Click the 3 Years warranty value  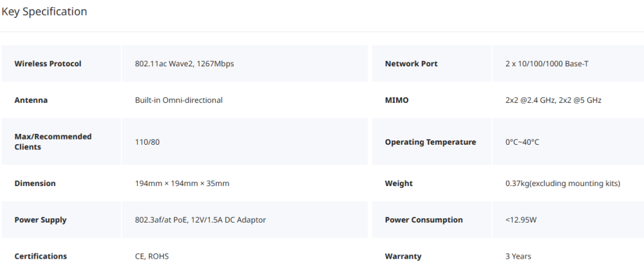pyautogui.click(x=518, y=256)
